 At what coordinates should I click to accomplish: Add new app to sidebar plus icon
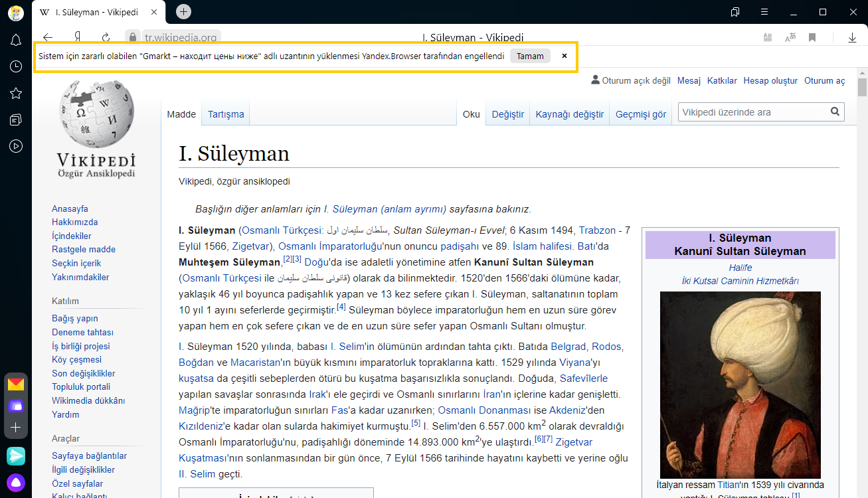coord(16,428)
